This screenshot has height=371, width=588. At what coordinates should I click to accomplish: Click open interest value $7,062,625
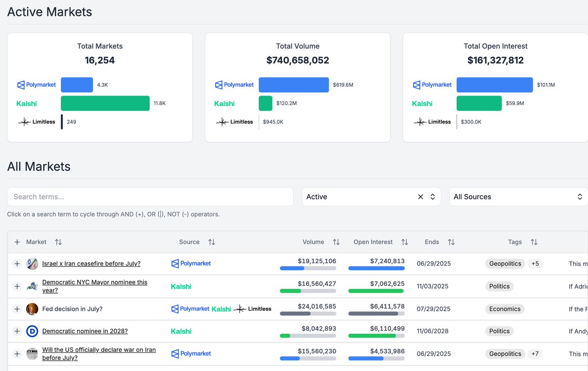pos(387,284)
